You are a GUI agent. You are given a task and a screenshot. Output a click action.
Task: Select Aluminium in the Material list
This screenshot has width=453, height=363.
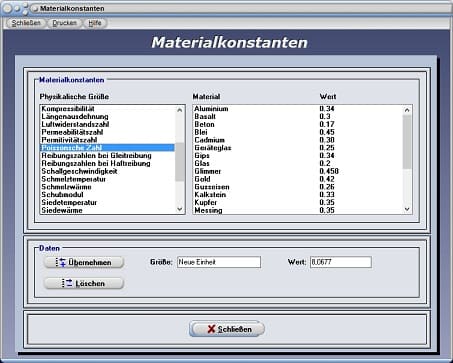211,109
